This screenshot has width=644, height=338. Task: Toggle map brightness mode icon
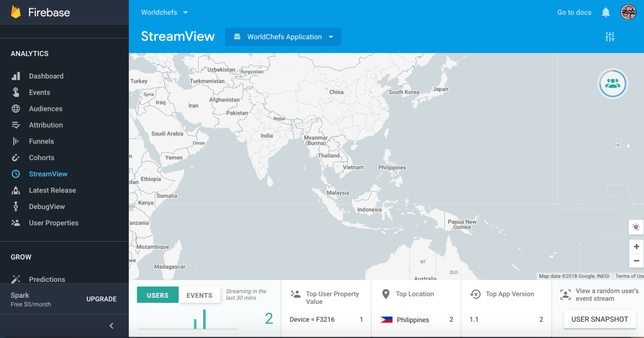(x=636, y=227)
